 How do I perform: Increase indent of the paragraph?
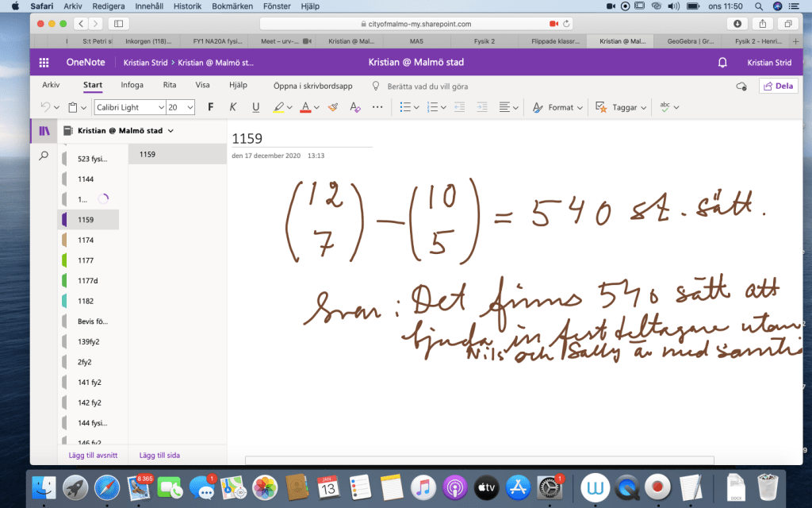481,107
